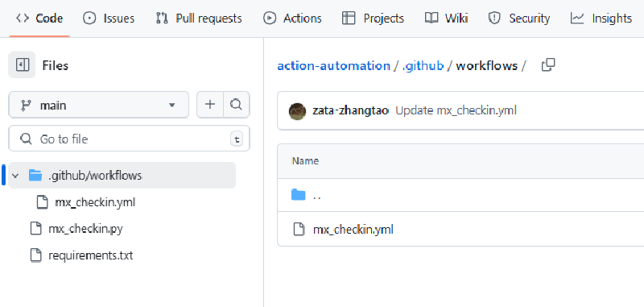
Task: Open the Wiki tab
Action: click(x=447, y=19)
